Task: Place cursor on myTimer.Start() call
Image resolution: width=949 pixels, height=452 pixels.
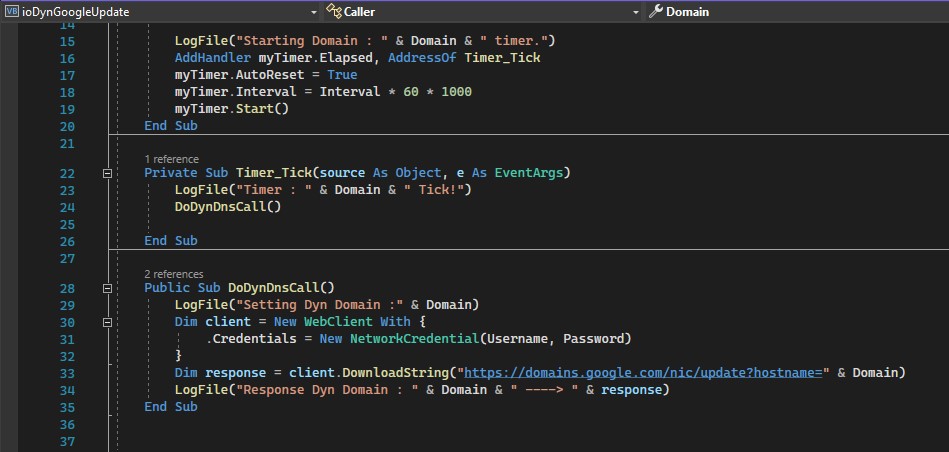Action: pos(232,109)
